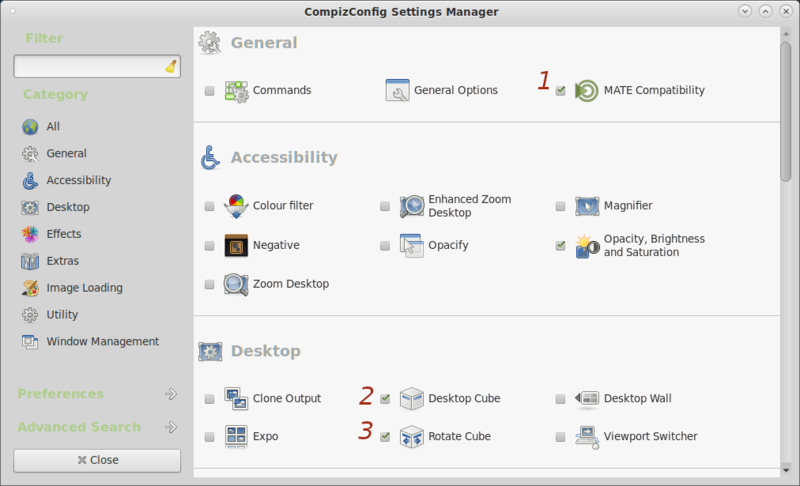Uncheck the Desktop Cube checkbox
The width and height of the screenshot is (800, 486).
(385, 399)
